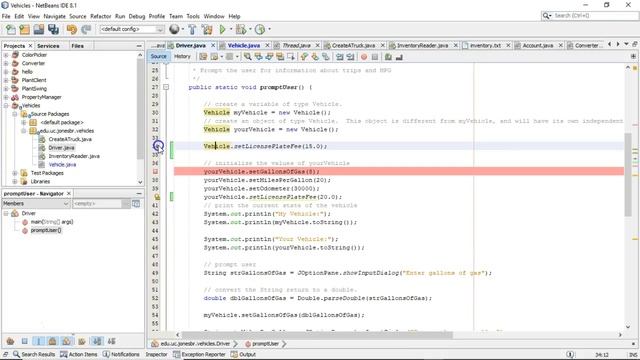Click the breakpoint marker on line 37

[x=156, y=171]
